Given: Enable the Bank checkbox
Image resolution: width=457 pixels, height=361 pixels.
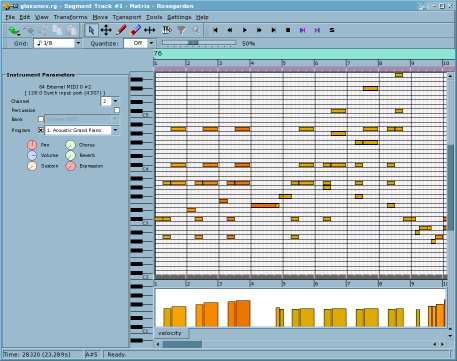Looking at the screenshot, I should [x=41, y=119].
